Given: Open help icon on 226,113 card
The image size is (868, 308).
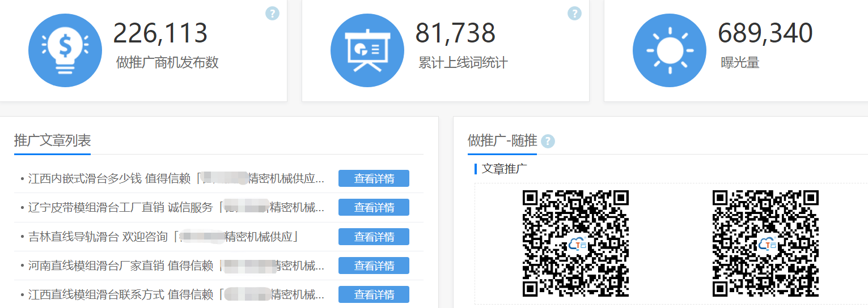Looking at the screenshot, I should 272,13.
